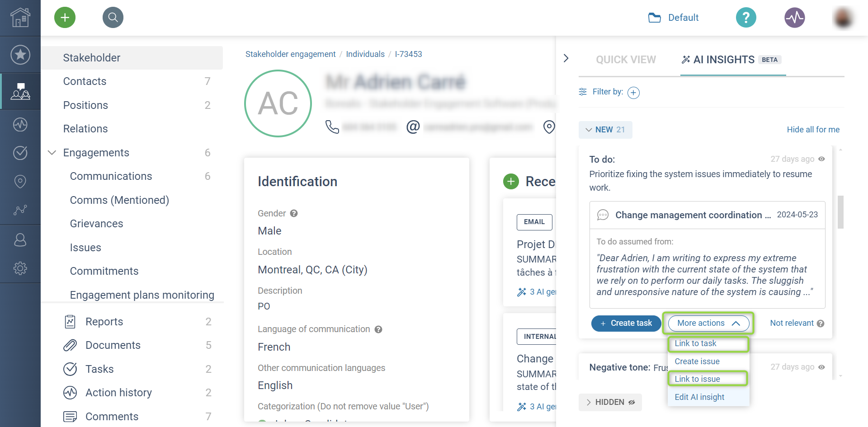868x427 pixels.
Task: Collapse the Engagements tree section
Action: click(x=52, y=153)
